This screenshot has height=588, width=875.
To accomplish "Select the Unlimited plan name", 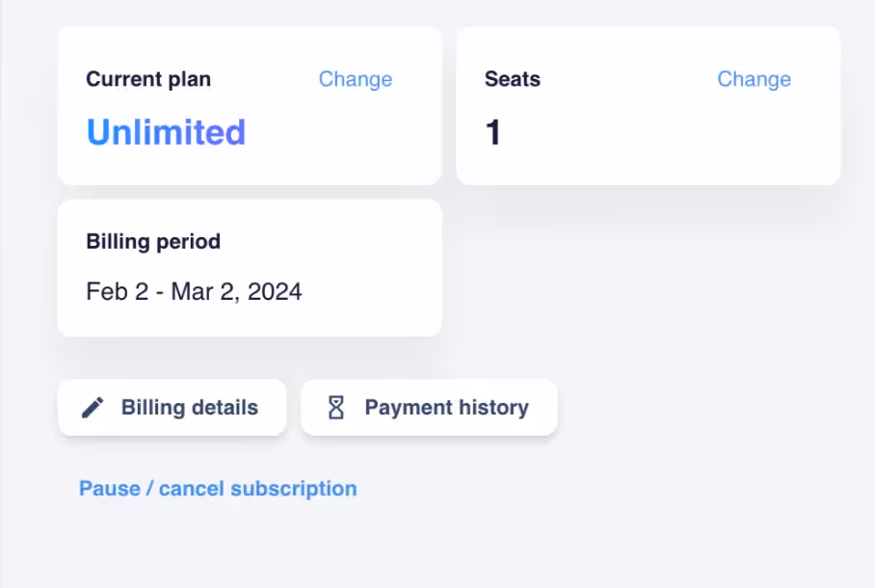I will click(x=166, y=132).
